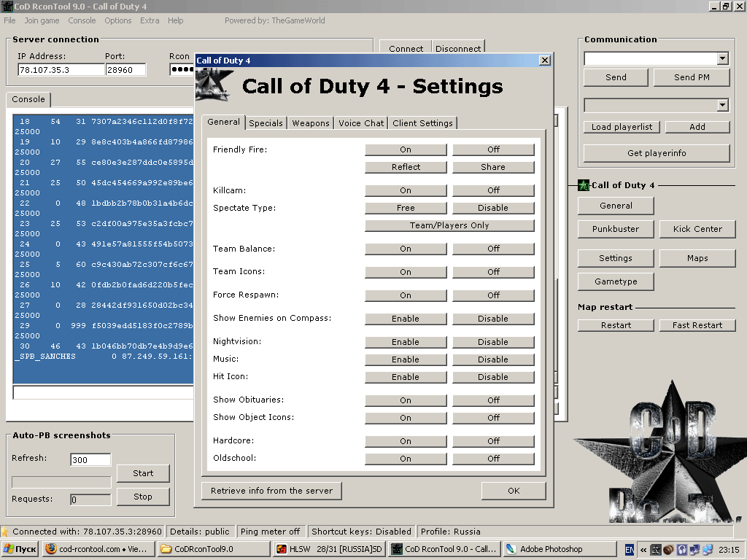Set Spectate Type to Team/Players Only
Image resolution: width=747 pixels, height=560 pixels.
(449, 226)
